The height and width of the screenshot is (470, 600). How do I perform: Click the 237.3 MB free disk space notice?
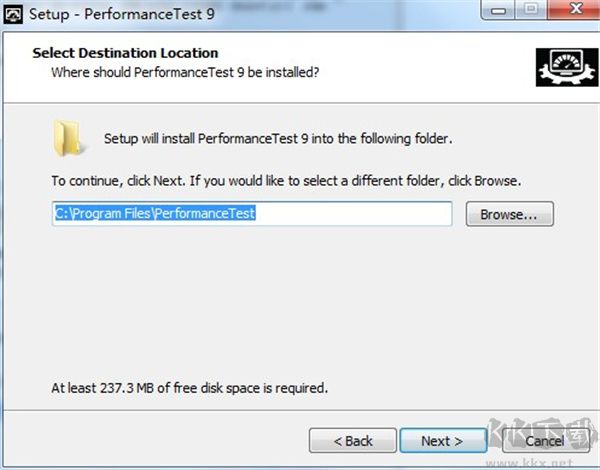(190, 387)
